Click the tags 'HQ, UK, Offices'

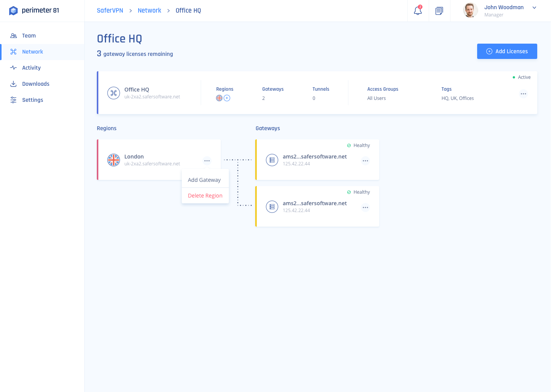[x=458, y=98]
